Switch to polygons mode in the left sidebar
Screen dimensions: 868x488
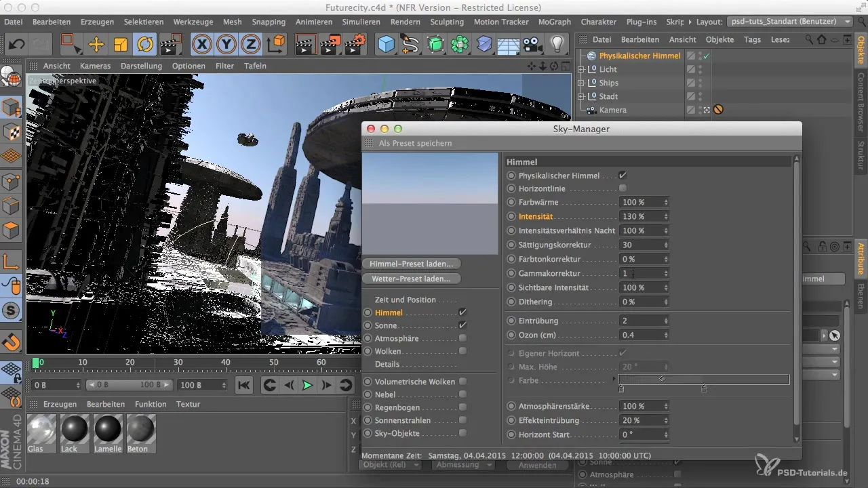[x=11, y=230]
